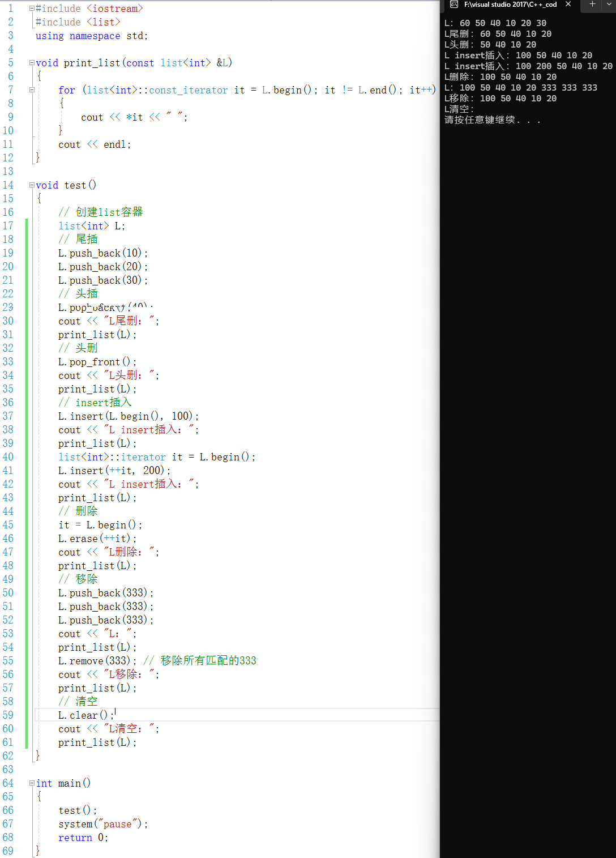Click the 'L.push_back(333);' at line 50

tap(106, 593)
